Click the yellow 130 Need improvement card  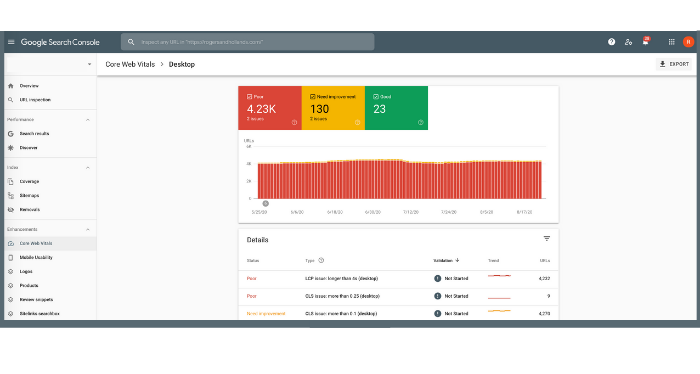333,108
